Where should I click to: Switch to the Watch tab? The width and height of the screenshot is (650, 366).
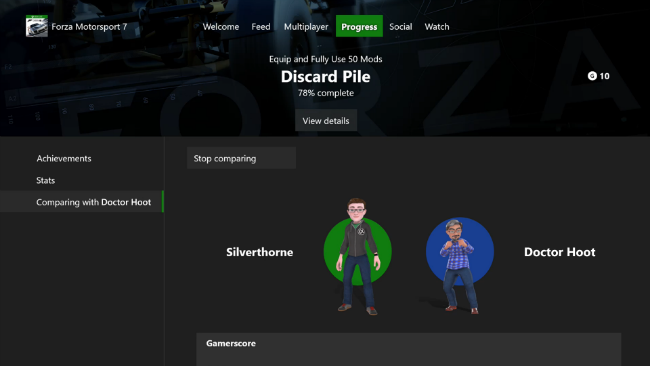click(437, 27)
